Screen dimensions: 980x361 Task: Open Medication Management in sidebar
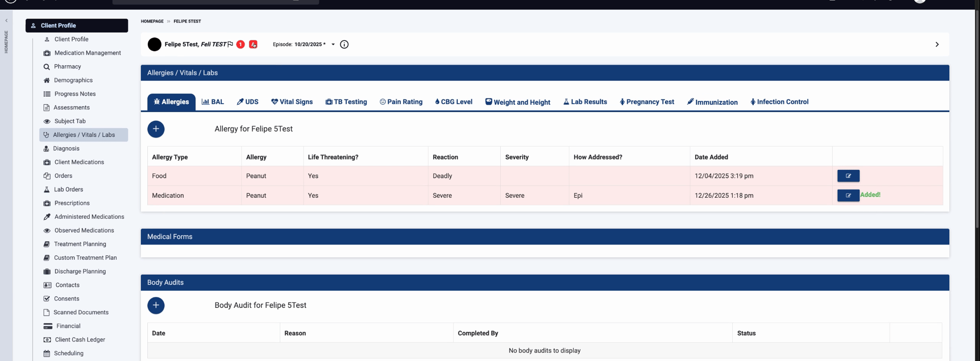87,53
